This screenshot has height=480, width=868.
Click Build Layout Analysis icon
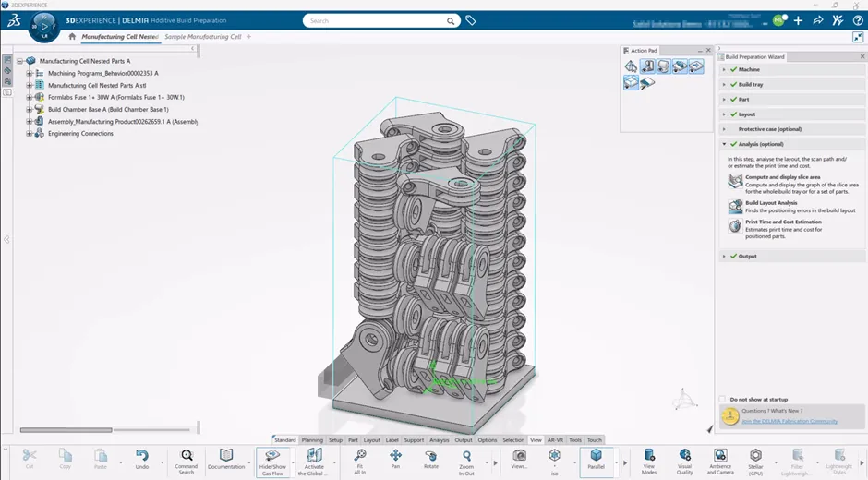[735, 207]
